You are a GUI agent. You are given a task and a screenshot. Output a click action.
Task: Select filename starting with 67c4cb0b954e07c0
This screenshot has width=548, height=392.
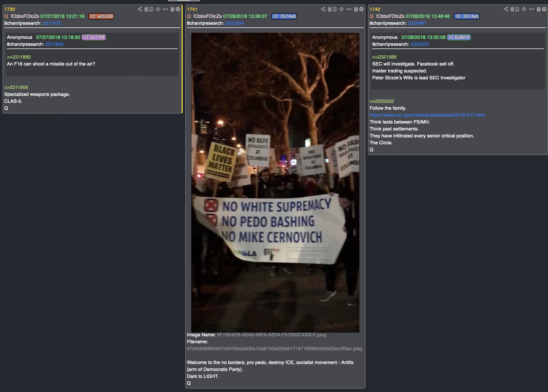(275, 349)
